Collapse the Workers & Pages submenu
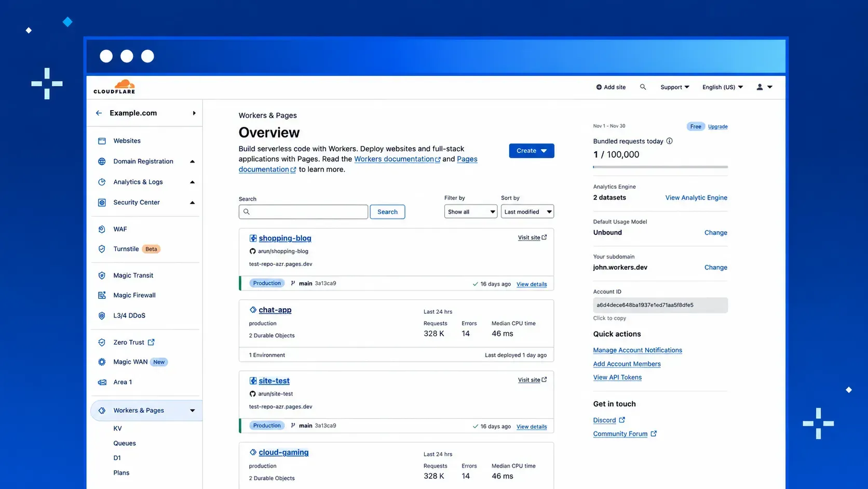868x489 pixels. pos(192,411)
